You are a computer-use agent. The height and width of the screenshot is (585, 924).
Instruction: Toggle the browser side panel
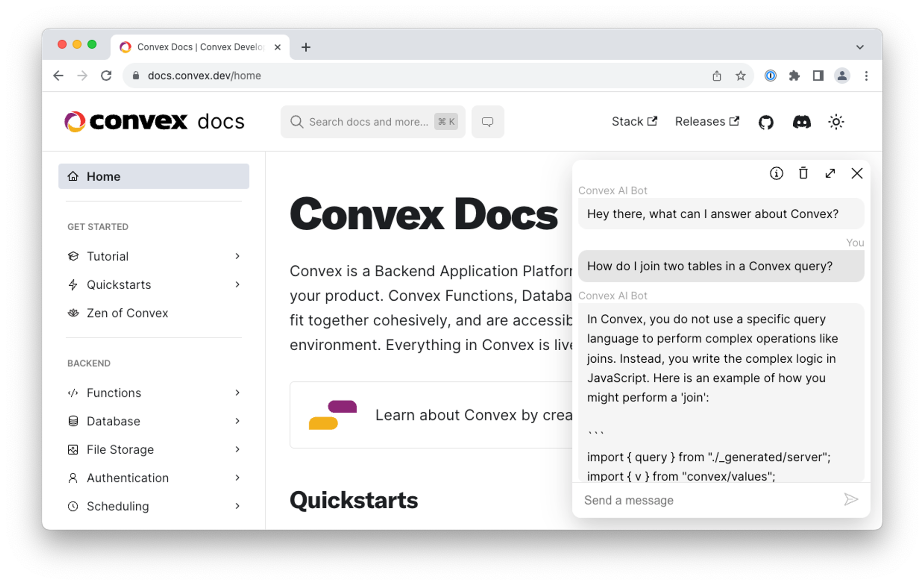(x=818, y=76)
